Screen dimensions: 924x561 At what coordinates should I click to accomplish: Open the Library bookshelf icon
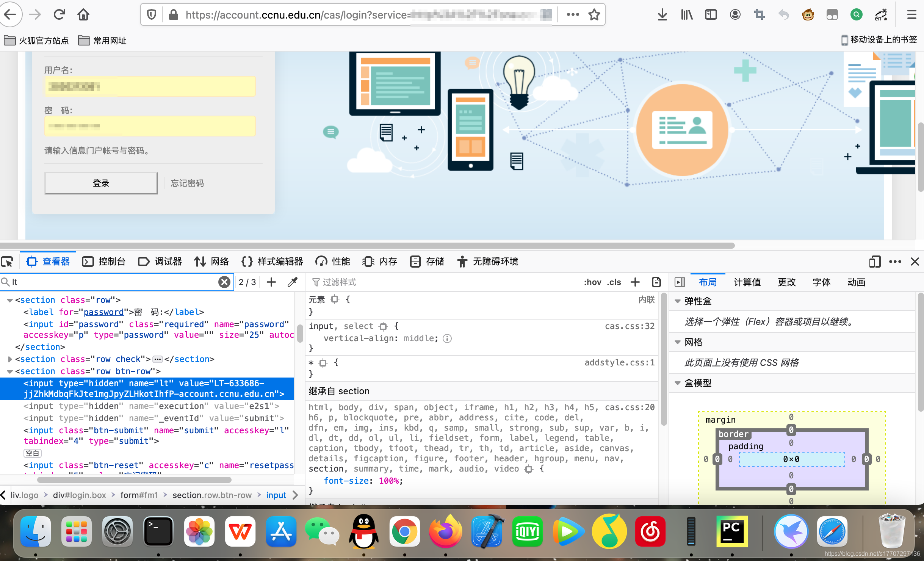pos(686,15)
